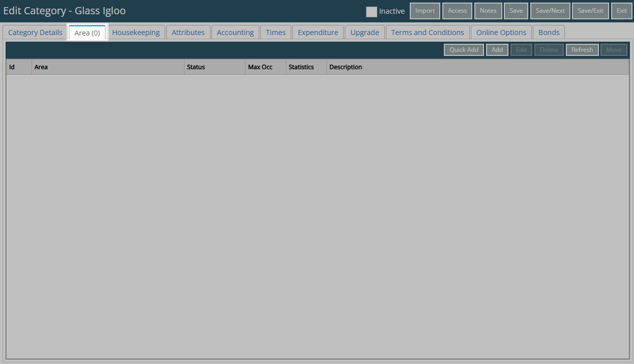Show the Accounting tab
The width and height of the screenshot is (634, 364).
235,33
